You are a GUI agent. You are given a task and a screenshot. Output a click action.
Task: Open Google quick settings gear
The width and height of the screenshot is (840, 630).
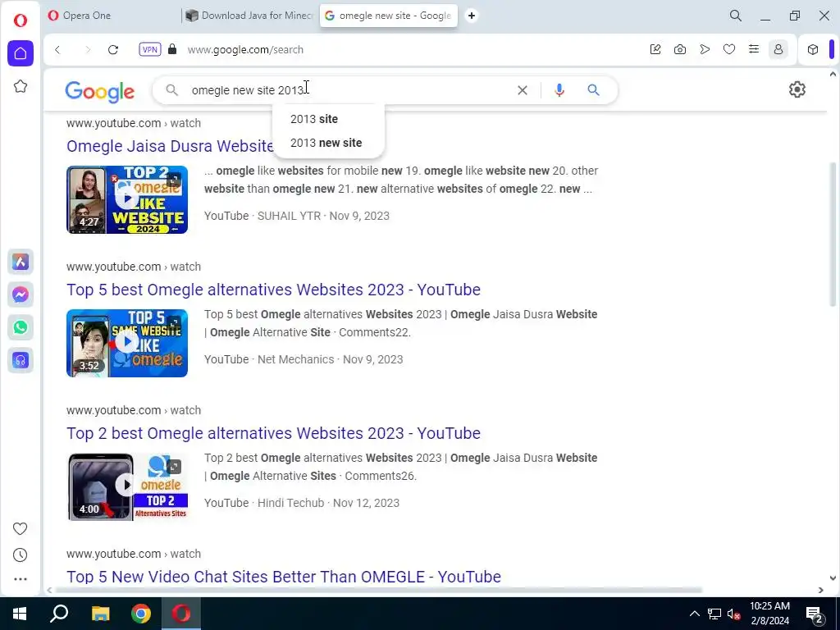pos(797,89)
